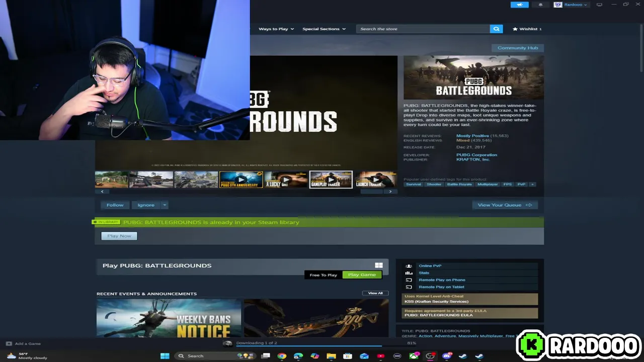Open the golden weapon announcement image
The height and width of the screenshot is (362, 644).
[x=316, y=318]
